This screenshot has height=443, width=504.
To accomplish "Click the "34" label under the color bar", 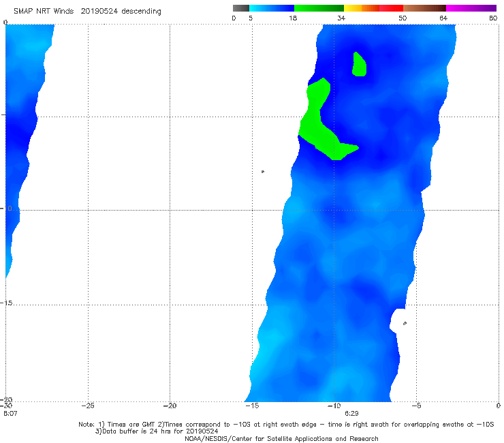I will point(341,18).
